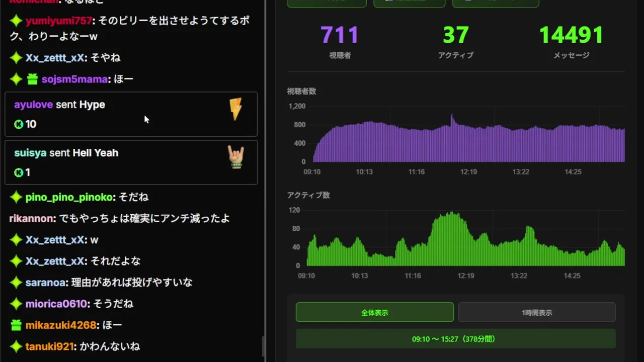The height and width of the screenshot is (362, 644).
Task: Select the suisya sent Hell Yeah card
Action: [131, 162]
